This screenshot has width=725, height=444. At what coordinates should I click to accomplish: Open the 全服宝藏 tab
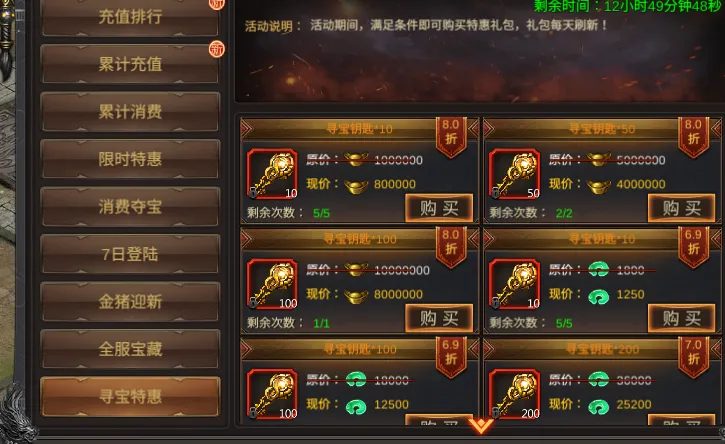(130, 349)
